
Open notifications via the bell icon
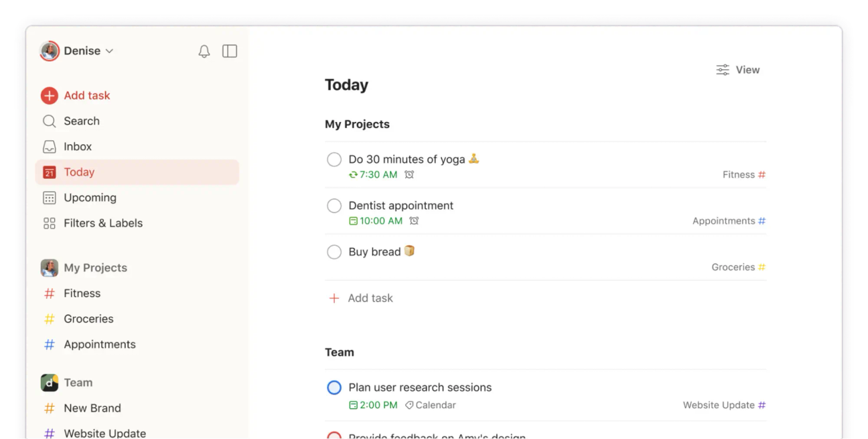204,50
